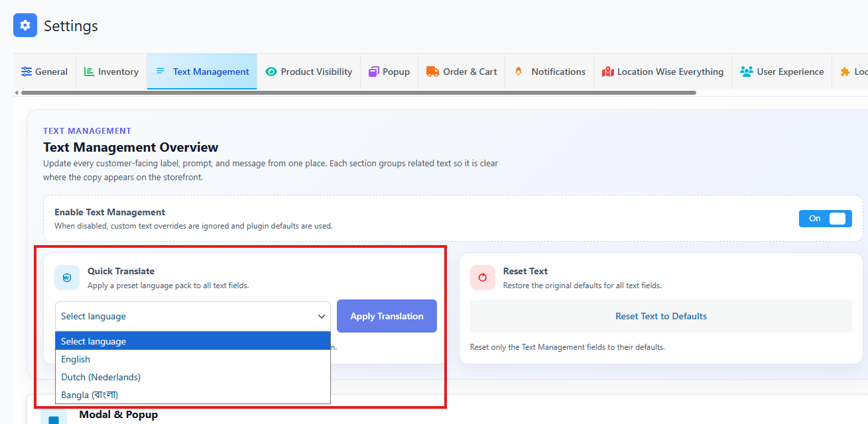Screen dimensions: 868x424
Task: Open the Product Visibility tab
Action: click(309, 72)
